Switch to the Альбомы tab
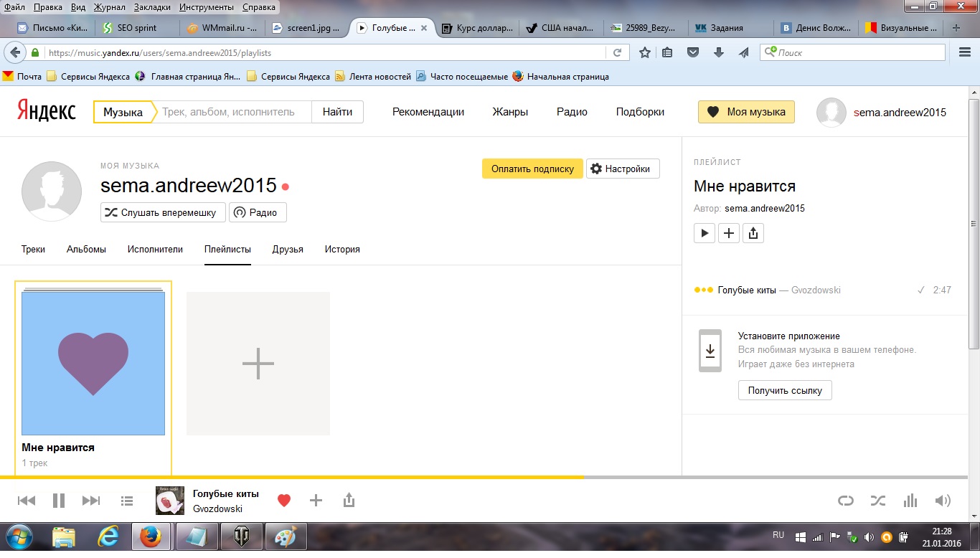This screenshot has width=980, height=558. (x=86, y=250)
